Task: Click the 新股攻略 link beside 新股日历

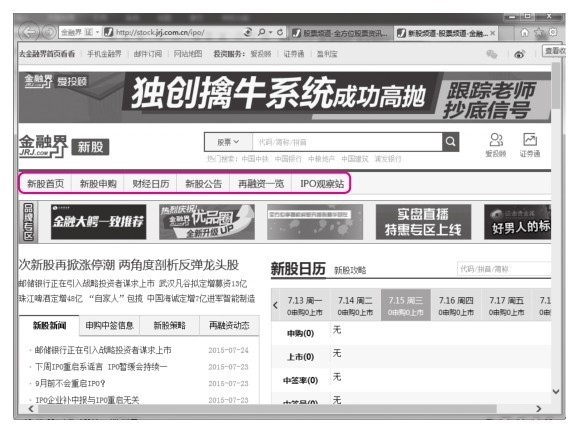Action: (350, 271)
